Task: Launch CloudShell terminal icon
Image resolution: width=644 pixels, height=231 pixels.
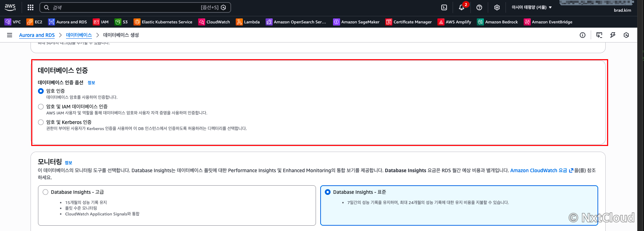Action: 444,7
